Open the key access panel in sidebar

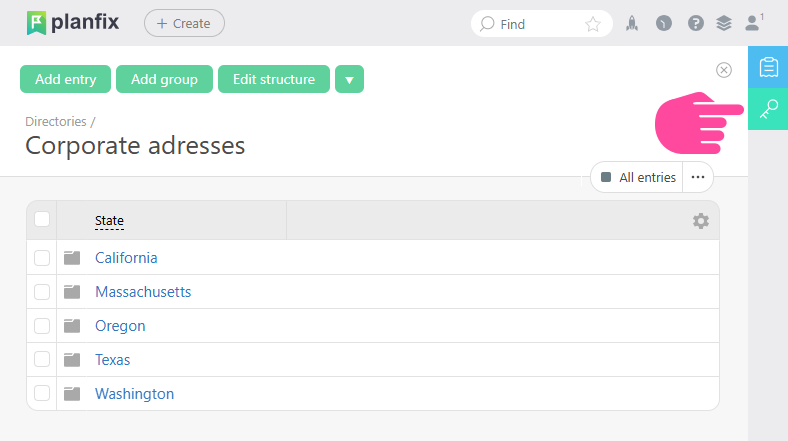click(768, 109)
